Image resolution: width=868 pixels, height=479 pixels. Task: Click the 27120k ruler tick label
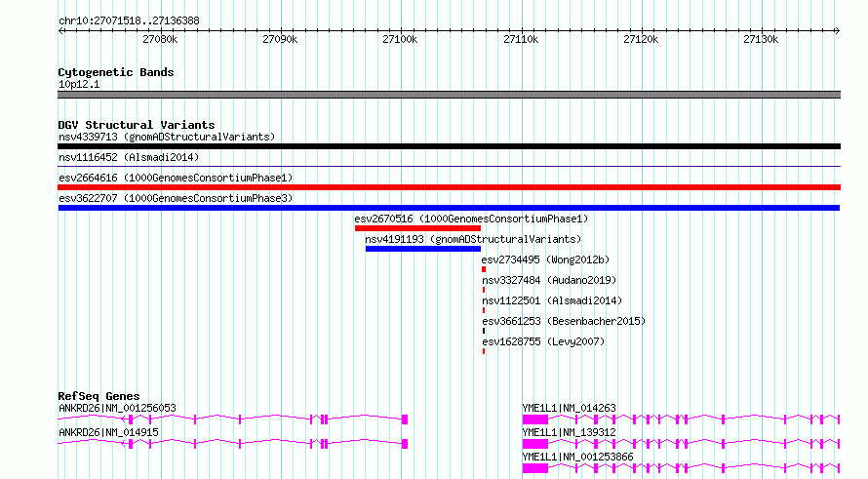click(x=641, y=39)
